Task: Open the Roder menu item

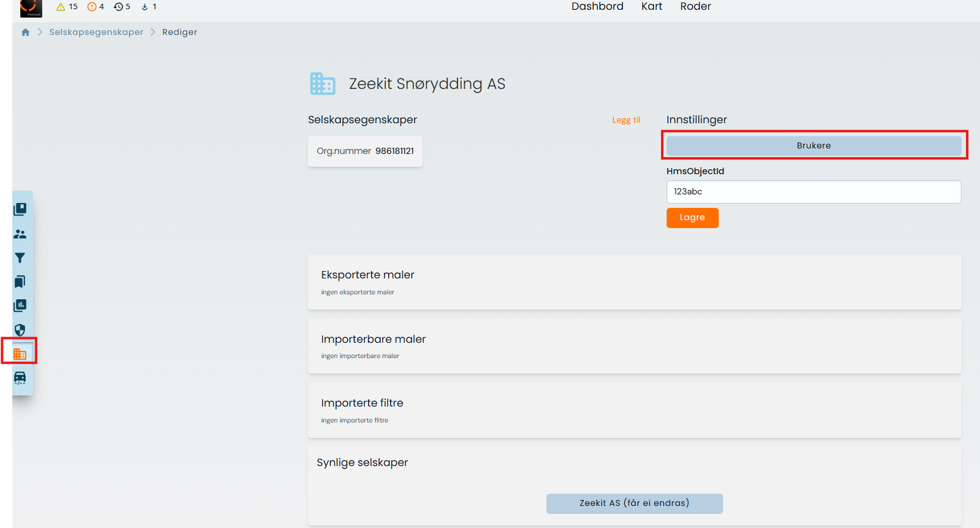Action: [695, 7]
